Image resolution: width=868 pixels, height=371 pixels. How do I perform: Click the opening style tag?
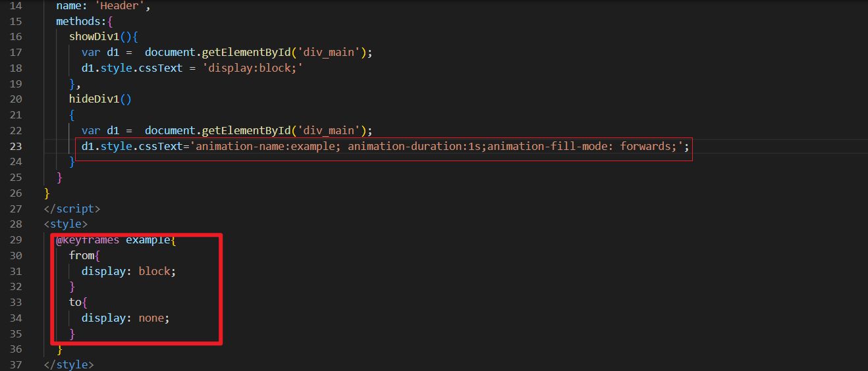(65, 224)
